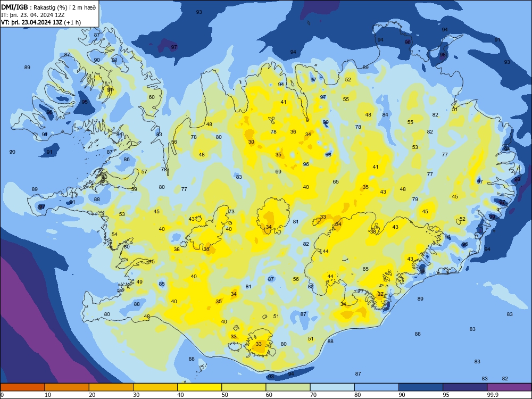Viewport: 532px width, 399px height.
Task: Click the orange 10–20 legend swatch
Action: click(x=67, y=387)
